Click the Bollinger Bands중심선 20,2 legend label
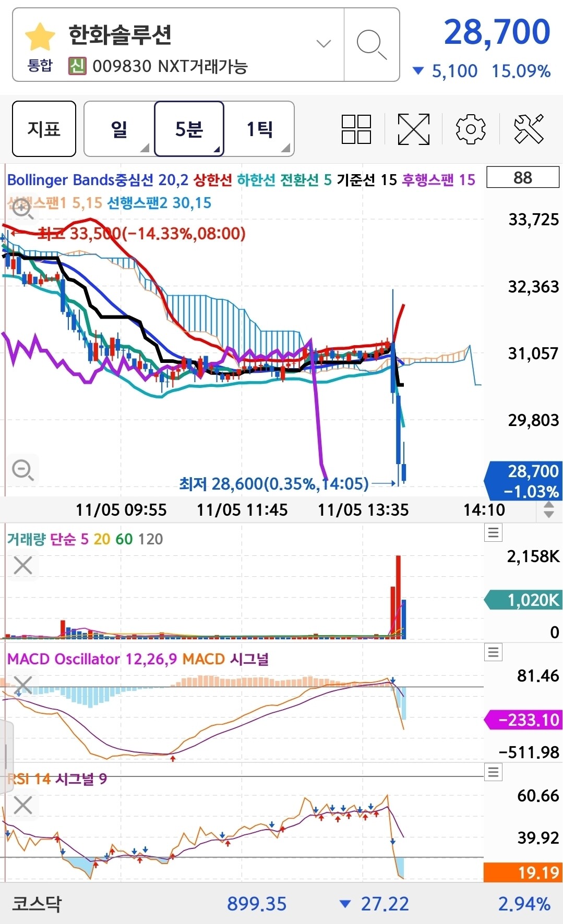This screenshot has height=924, width=563. click(x=98, y=180)
